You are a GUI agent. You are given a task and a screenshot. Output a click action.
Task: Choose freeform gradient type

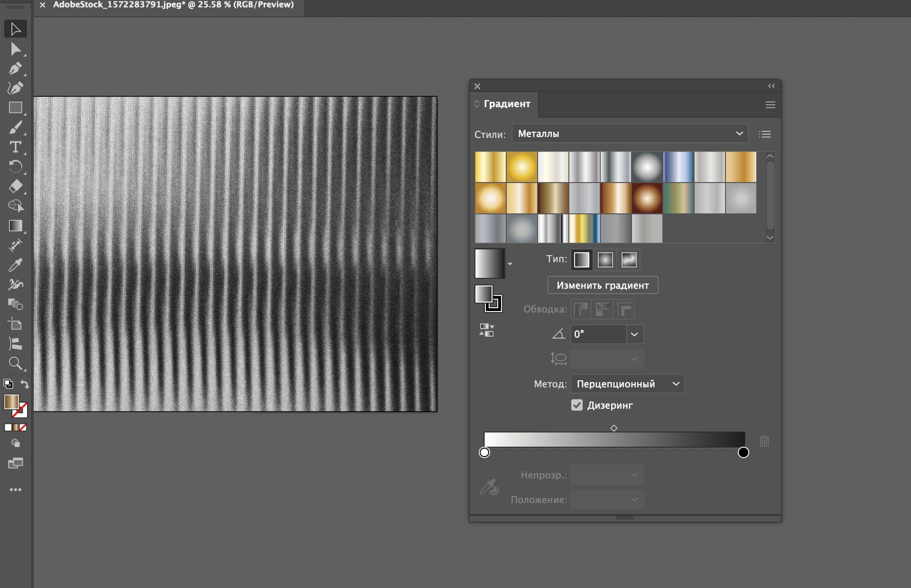pyautogui.click(x=629, y=260)
